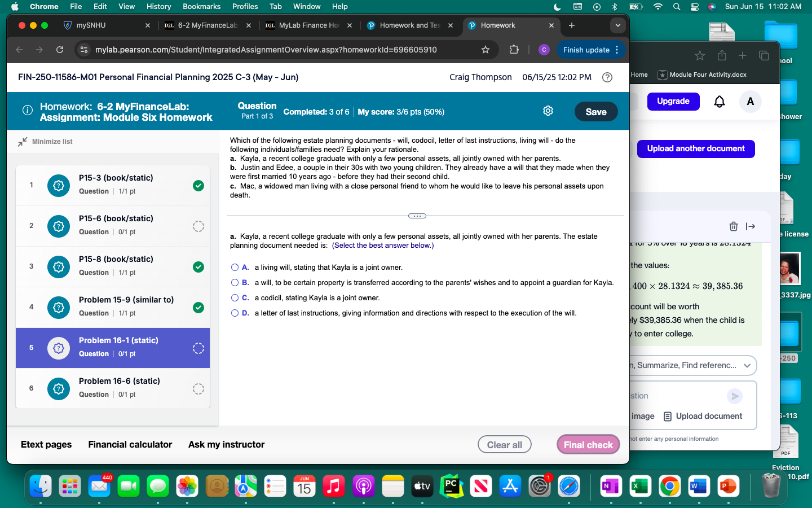Open the History menu
The width and height of the screenshot is (812, 508).
coord(158,6)
